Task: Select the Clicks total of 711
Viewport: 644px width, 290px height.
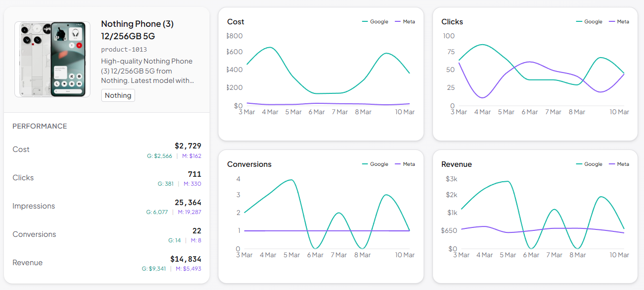Action: pos(195,174)
